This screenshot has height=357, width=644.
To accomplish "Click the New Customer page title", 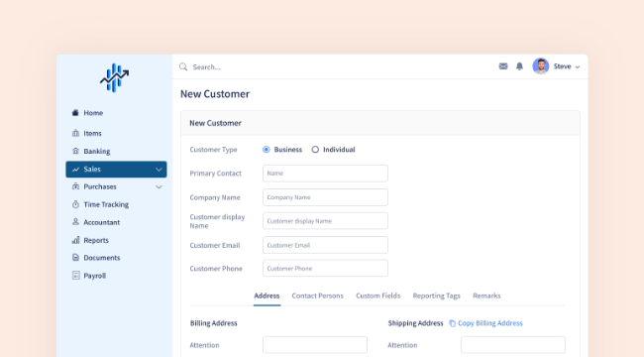I will point(215,94).
